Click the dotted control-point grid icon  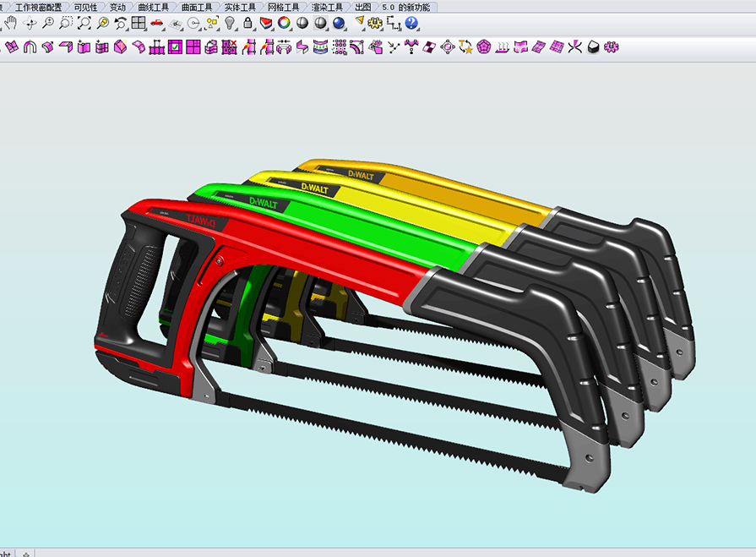coord(340,47)
